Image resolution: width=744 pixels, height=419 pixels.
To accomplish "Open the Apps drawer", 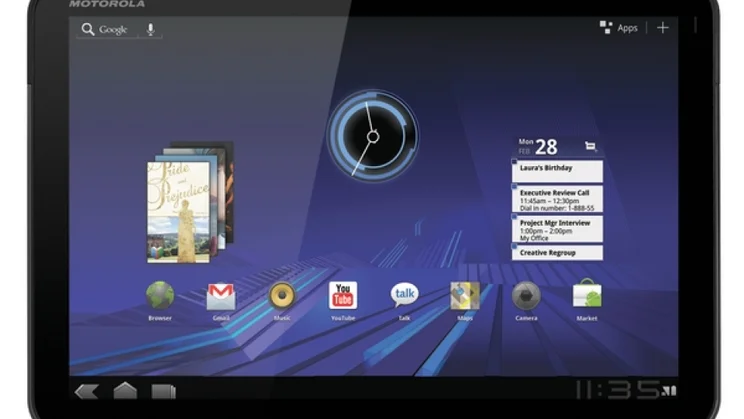I will [619, 28].
